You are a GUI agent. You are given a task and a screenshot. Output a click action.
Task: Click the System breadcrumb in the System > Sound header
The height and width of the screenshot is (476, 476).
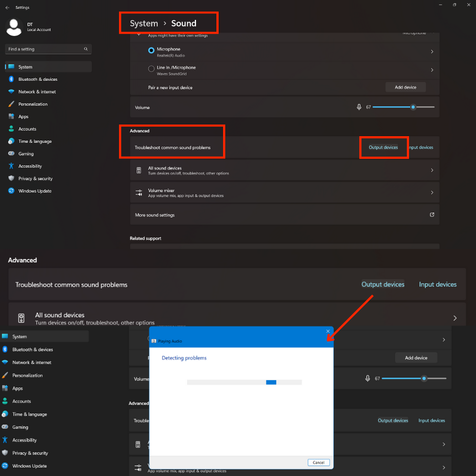pyautogui.click(x=144, y=23)
